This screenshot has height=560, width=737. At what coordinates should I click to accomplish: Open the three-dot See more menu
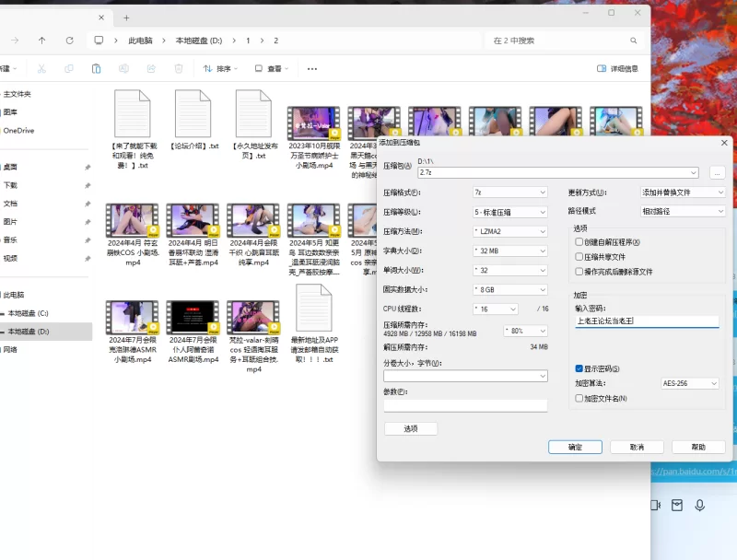312,68
